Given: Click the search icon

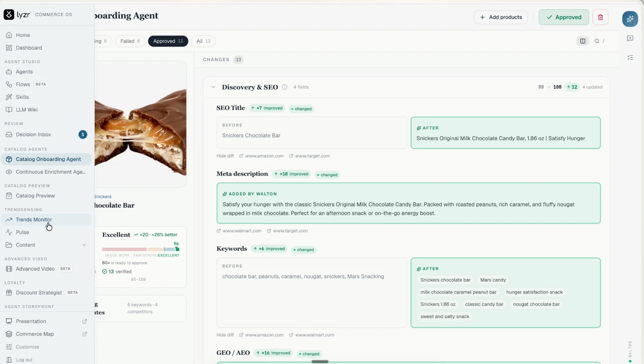Looking at the screenshot, I should [597, 41].
